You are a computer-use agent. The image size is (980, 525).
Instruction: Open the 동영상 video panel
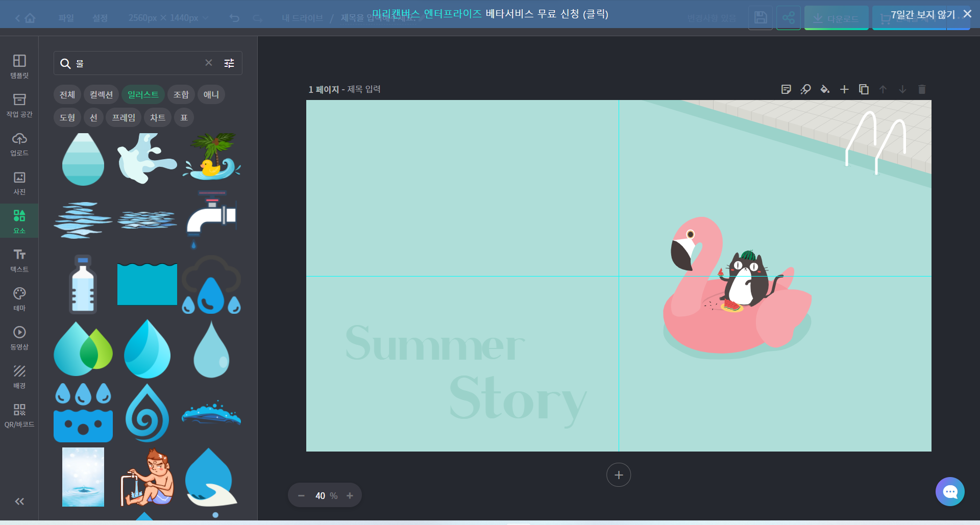[19, 338]
